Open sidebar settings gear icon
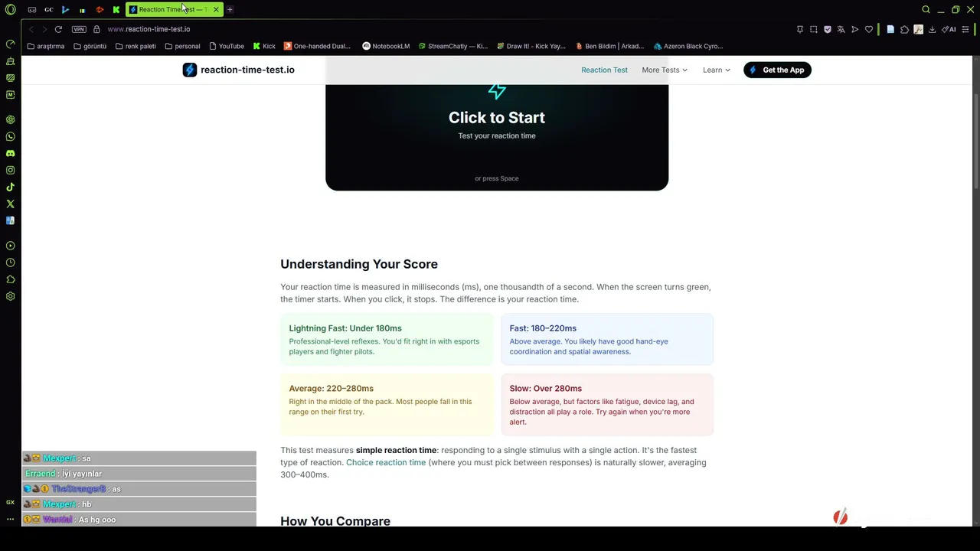980x551 pixels. 10,296
